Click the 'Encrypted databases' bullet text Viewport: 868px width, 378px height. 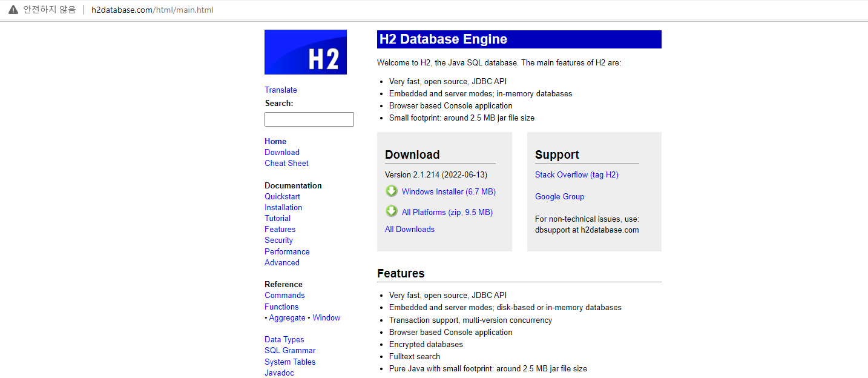click(426, 344)
